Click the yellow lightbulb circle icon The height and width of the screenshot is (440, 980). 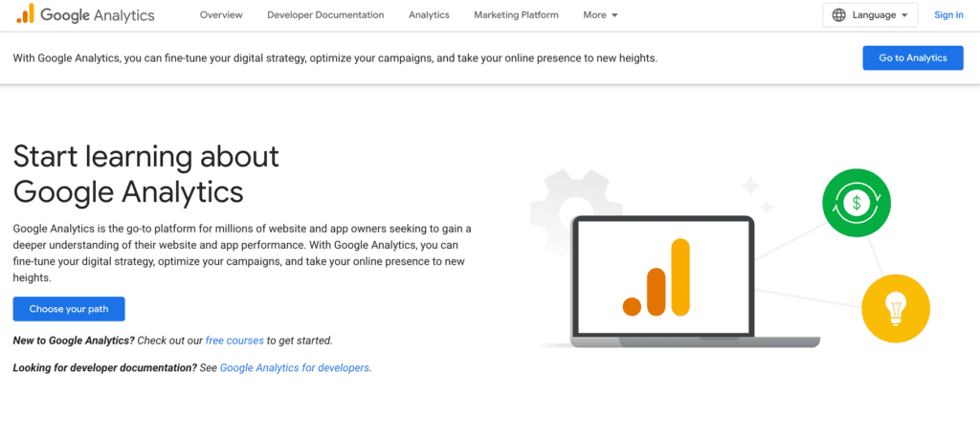click(x=896, y=309)
